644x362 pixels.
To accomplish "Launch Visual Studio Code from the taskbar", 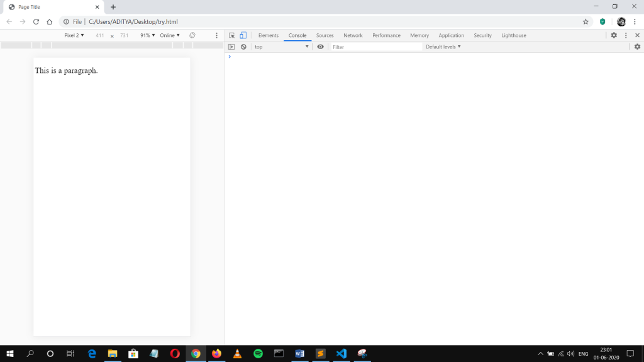I will [x=341, y=354].
